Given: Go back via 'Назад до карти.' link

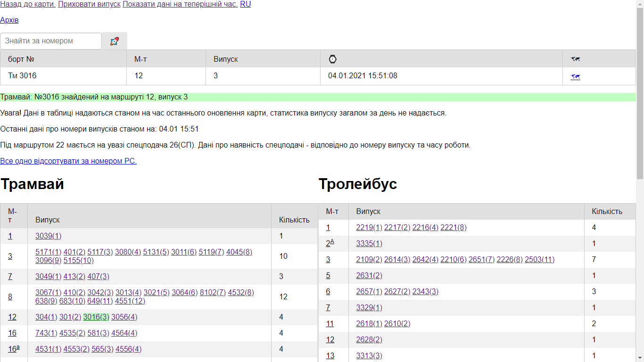Looking at the screenshot, I should pyautogui.click(x=28, y=4).
